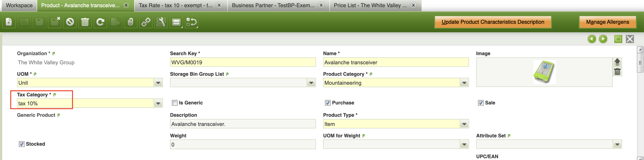Click Update Product Characteristics Description button

pos(493,22)
